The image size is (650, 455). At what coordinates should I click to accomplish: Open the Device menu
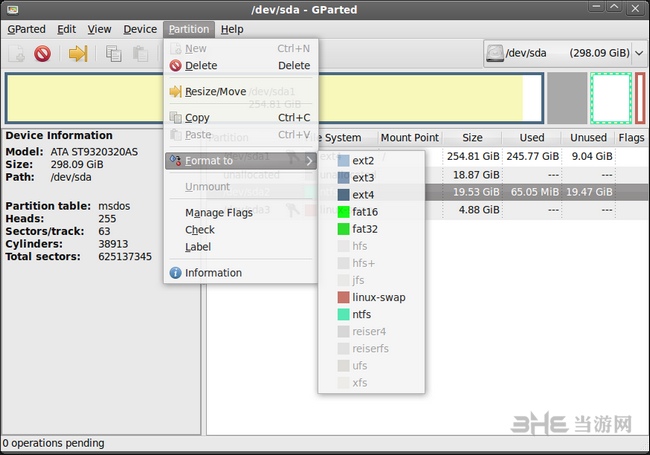(140, 29)
